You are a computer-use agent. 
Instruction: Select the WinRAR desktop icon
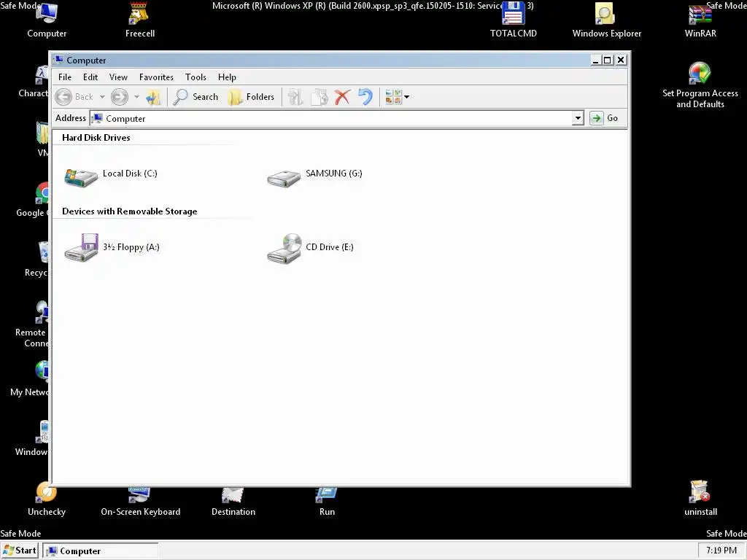[700, 20]
